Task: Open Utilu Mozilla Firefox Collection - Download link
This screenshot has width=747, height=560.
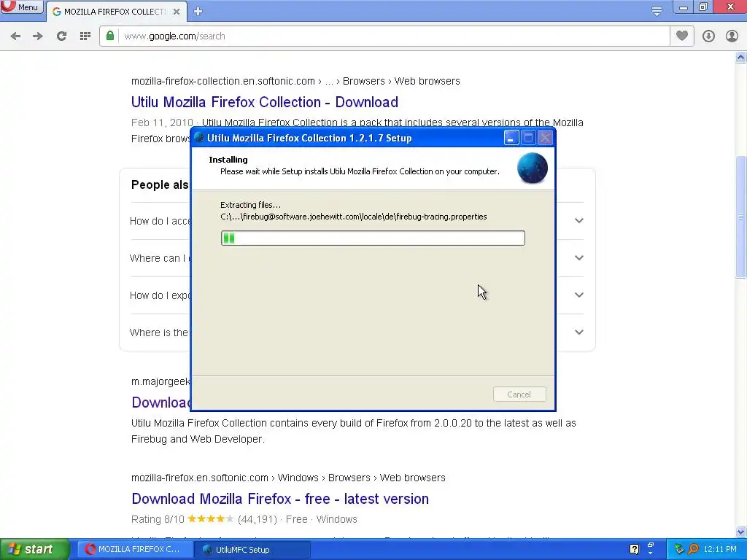Action: (x=265, y=102)
